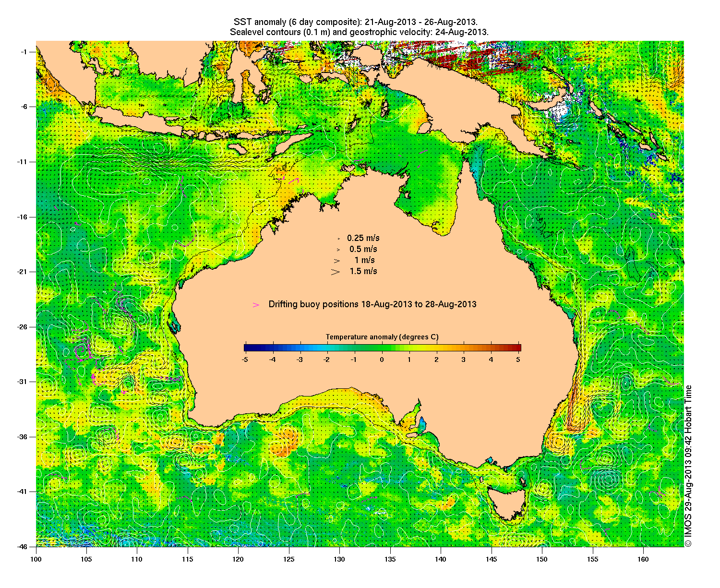Click longitude axis label '150'
This screenshot has height=588, width=720.
coord(542,559)
